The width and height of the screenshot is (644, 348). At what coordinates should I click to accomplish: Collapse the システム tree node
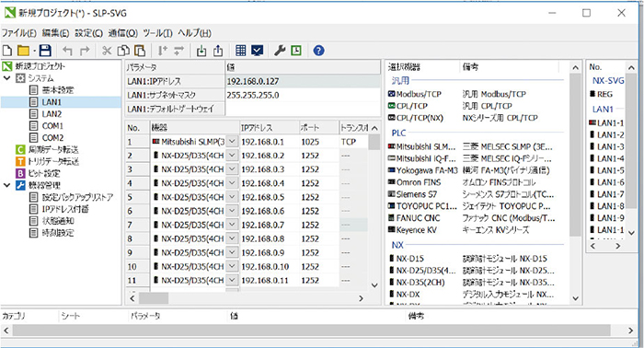[7, 78]
